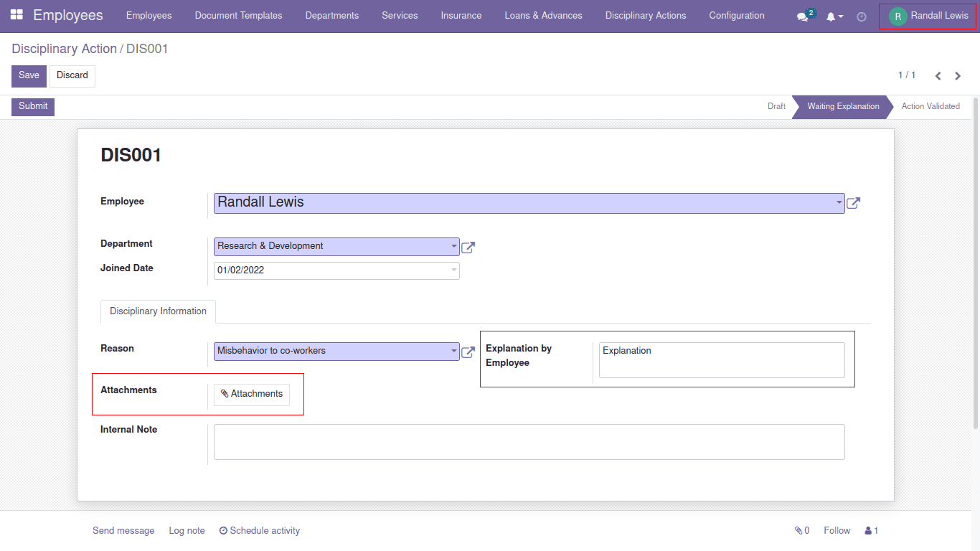Open the Randall Lewis user menu

pos(927,15)
